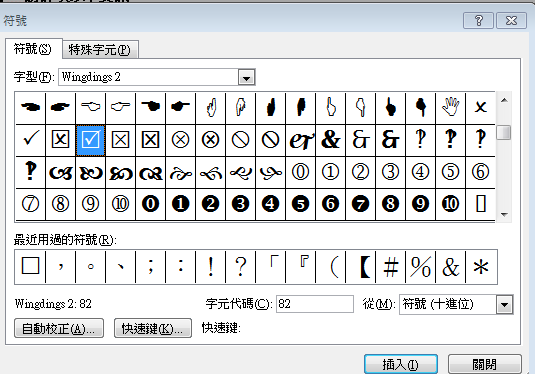Select the circled number 0 outline symbol
Viewport: 535px width, 374px height.
(301, 172)
